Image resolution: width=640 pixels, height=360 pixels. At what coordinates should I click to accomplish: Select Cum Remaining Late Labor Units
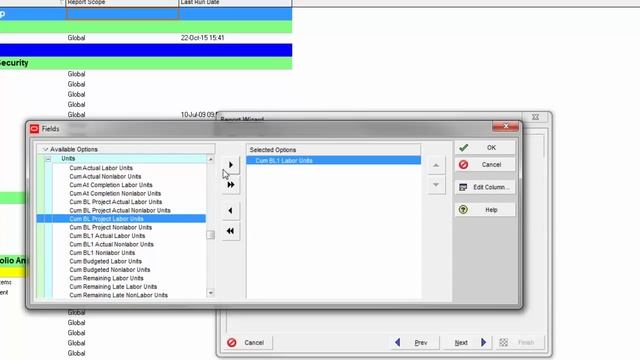coord(113,287)
